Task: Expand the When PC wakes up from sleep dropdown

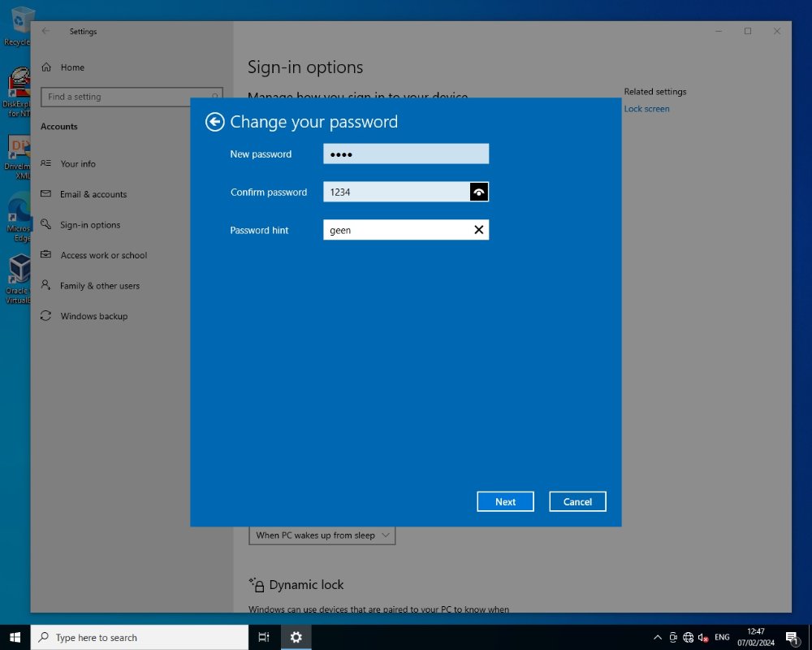Action: [x=322, y=535]
